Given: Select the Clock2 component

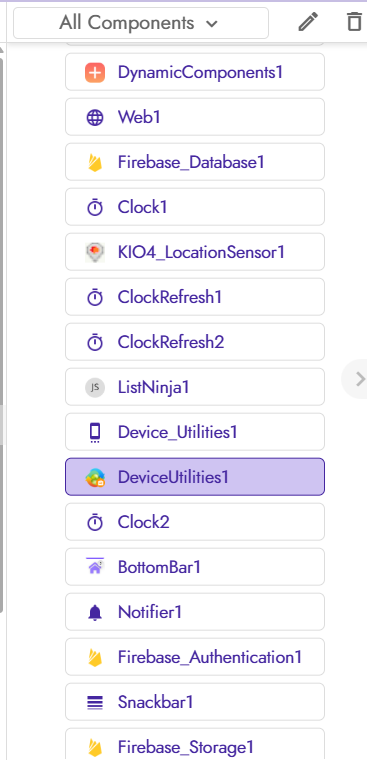Looking at the screenshot, I should coord(195,522).
